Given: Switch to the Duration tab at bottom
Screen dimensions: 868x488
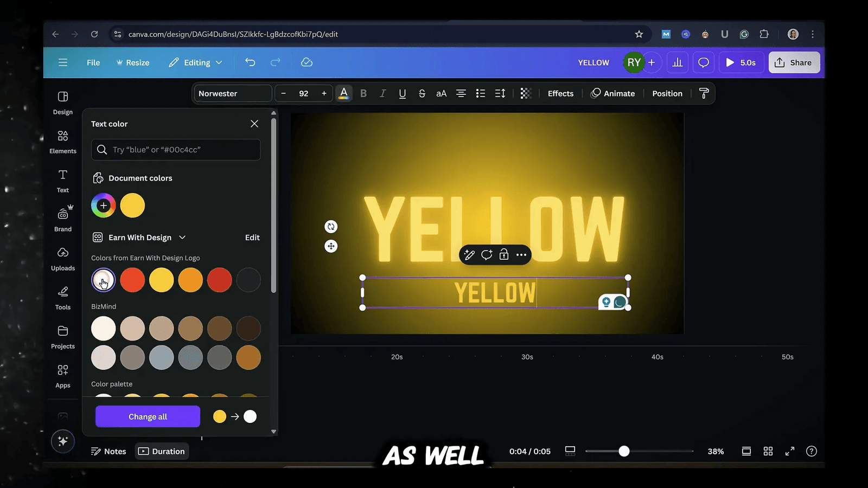Looking at the screenshot, I should point(162,451).
